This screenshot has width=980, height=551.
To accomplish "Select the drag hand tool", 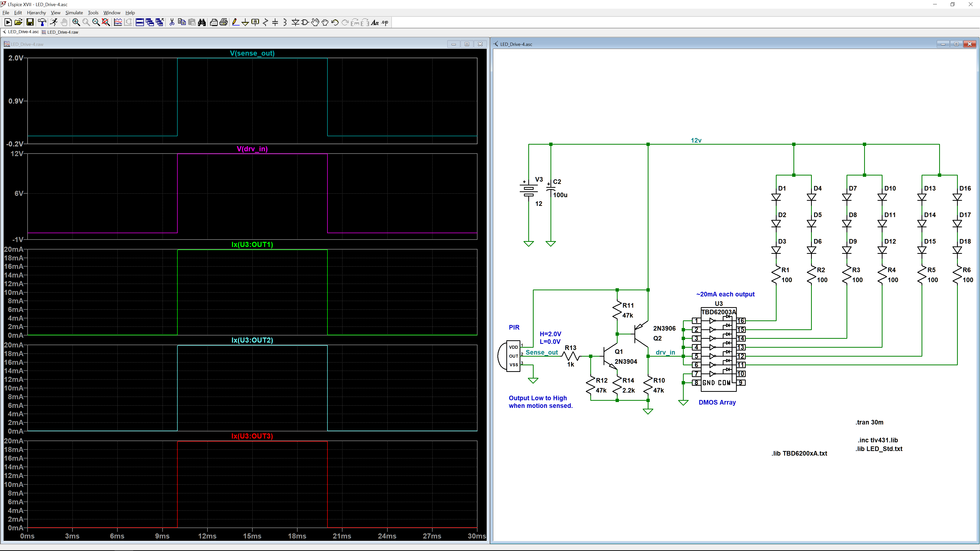I will [x=325, y=22].
